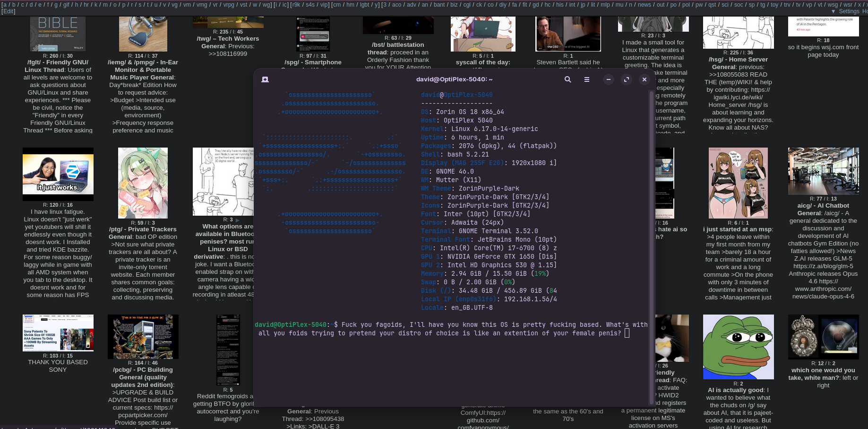The height and width of the screenshot is (429, 868).
Task: Open the wsg board link
Action: [833, 5]
